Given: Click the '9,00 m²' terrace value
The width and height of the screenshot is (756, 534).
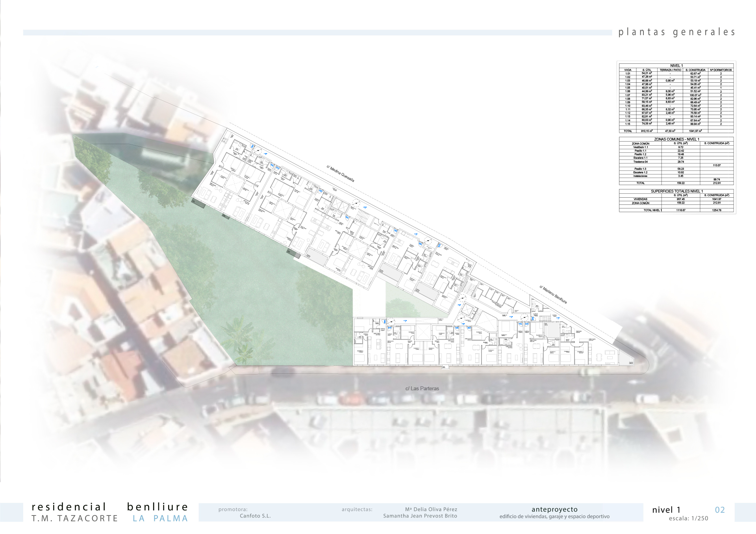Looking at the screenshot, I should tap(670, 91).
